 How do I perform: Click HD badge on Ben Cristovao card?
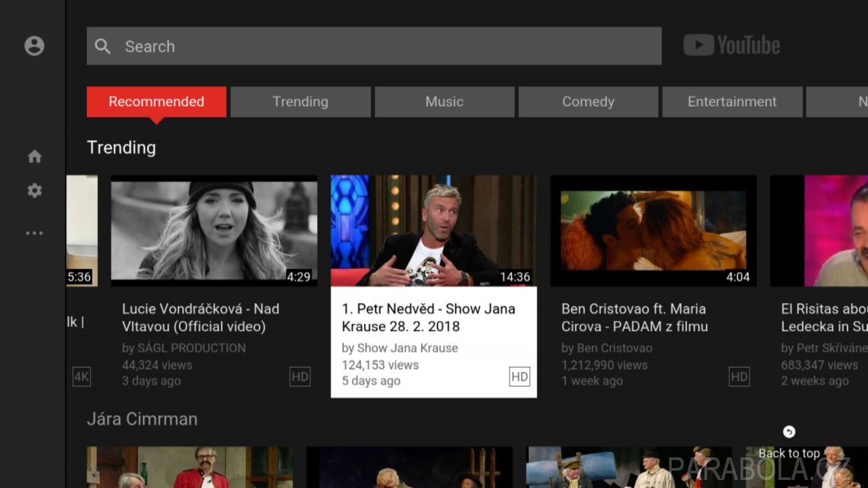[x=739, y=377]
